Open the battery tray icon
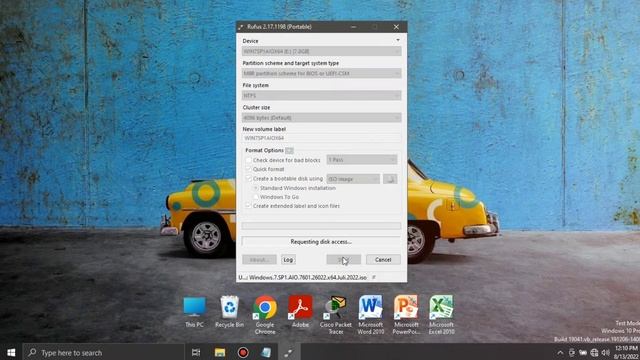Viewport: 640px width, 360px height. [583, 353]
